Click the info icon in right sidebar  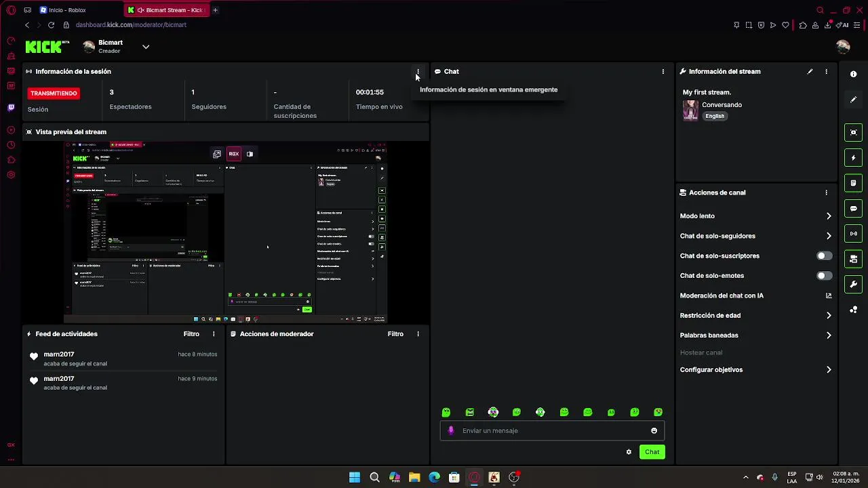coord(854,74)
